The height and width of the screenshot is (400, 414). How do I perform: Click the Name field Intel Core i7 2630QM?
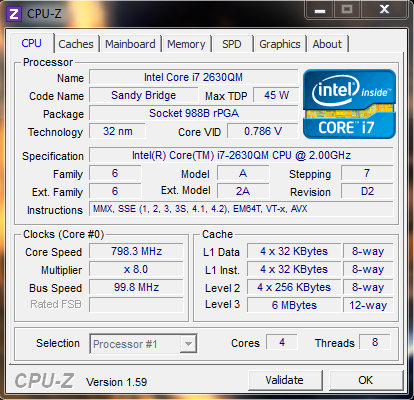pyautogui.click(x=194, y=77)
